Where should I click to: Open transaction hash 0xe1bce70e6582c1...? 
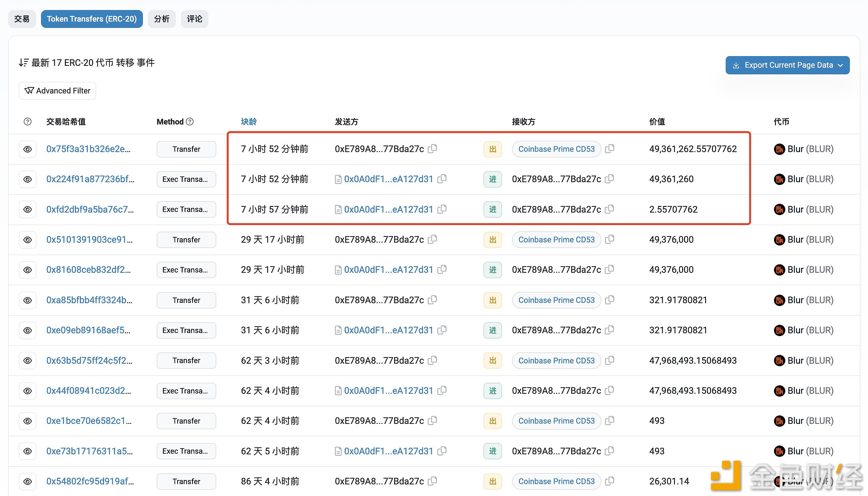(x=89, y=421)
